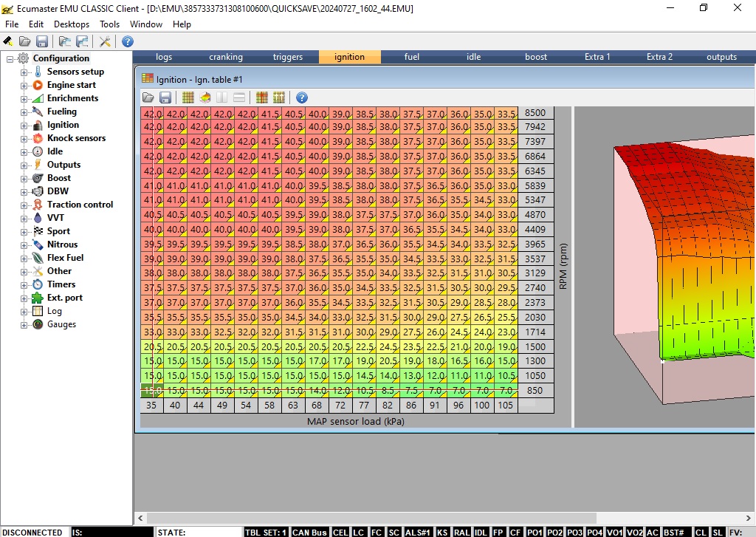Switch to the fuel desktop tab
The image size is (756, 537).
click(412, 57)
